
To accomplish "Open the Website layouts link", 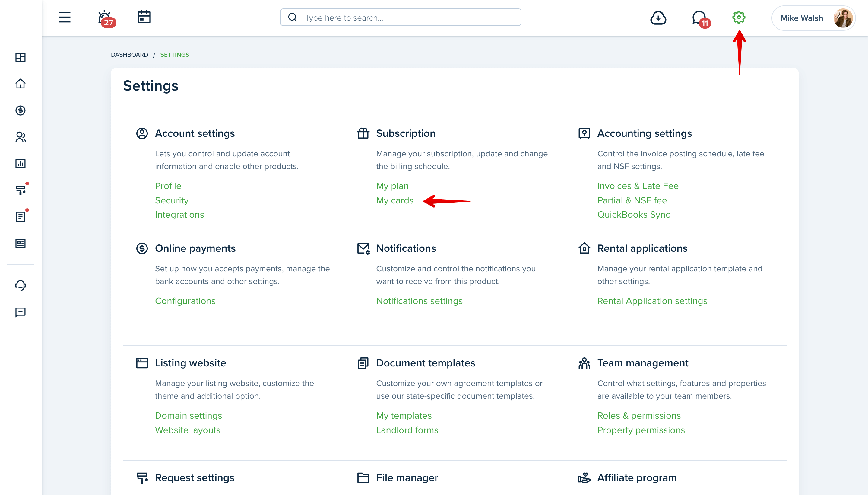I will click(188, 430).
